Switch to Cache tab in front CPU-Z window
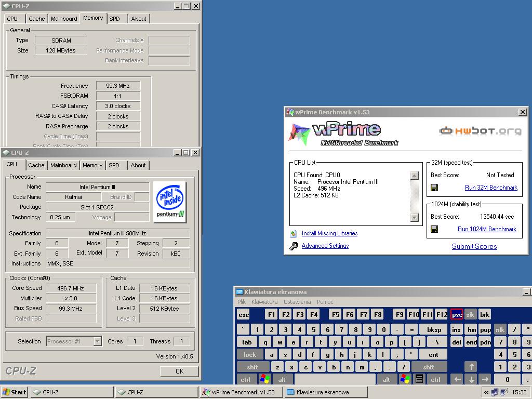 coord(36,165)
